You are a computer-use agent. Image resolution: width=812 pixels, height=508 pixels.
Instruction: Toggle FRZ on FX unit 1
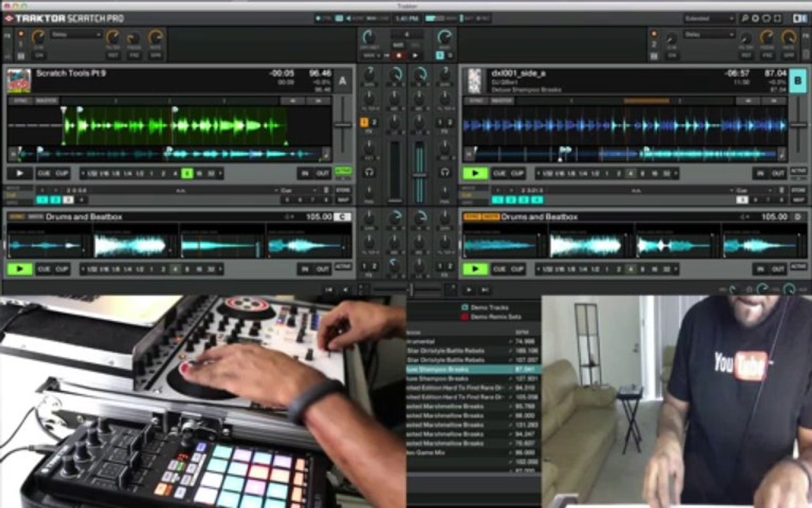134,56
